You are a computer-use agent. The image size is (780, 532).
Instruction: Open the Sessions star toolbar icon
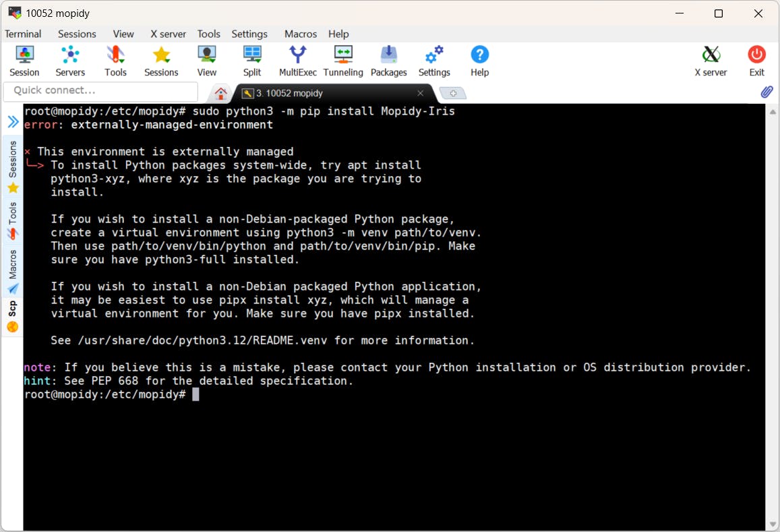click(161, 61)
